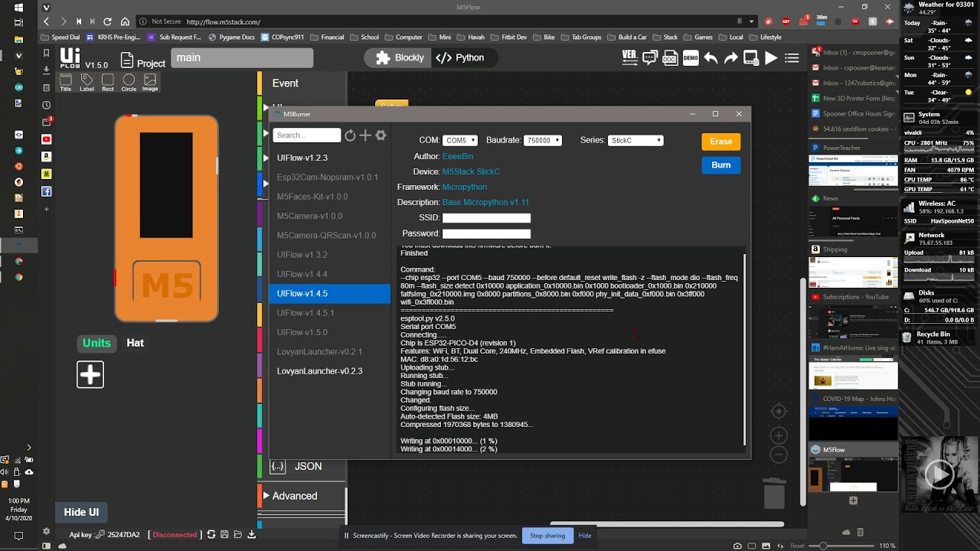Open the COM port dropdown
Screen dimensions: 980x551
tap(460, 141)
